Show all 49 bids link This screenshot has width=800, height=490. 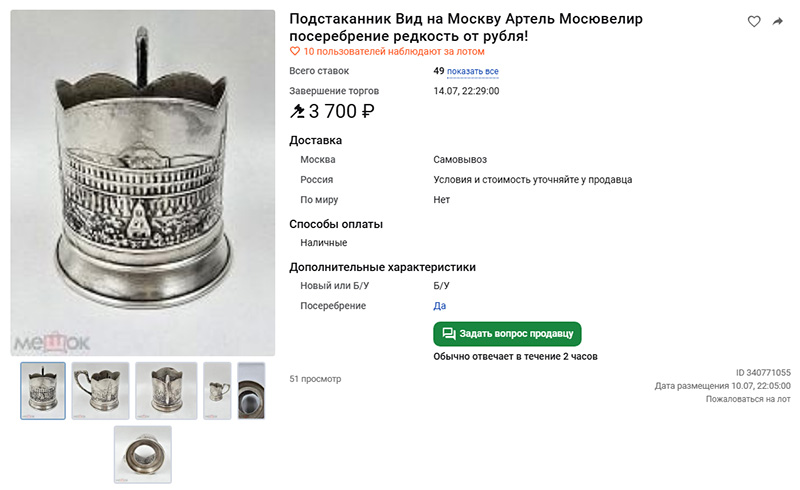(472, 71)
